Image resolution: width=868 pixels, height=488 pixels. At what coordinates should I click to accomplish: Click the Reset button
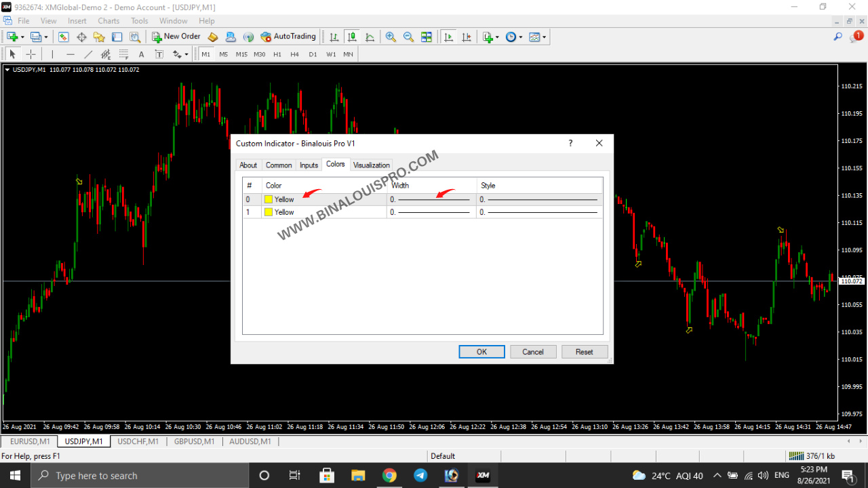pos(585,352)
